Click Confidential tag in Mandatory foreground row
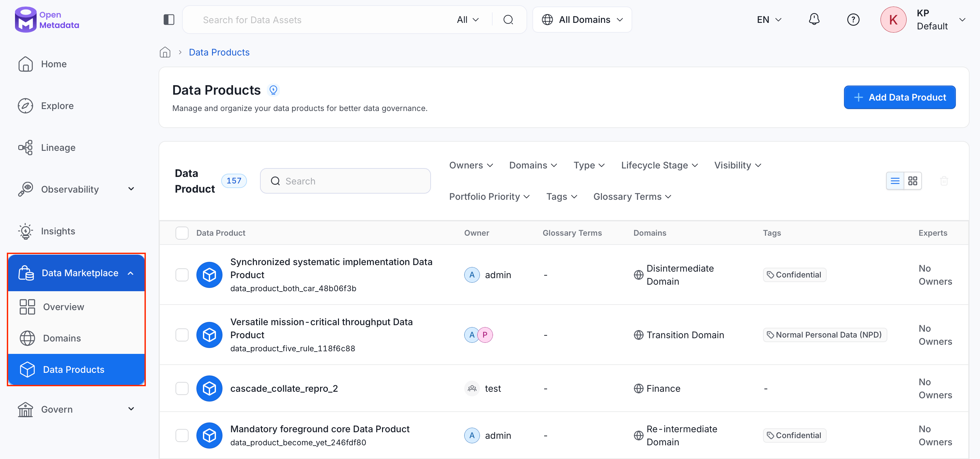The width and height of the screenshot is (980, 459). pyautogui.click(x=794, y=435)
